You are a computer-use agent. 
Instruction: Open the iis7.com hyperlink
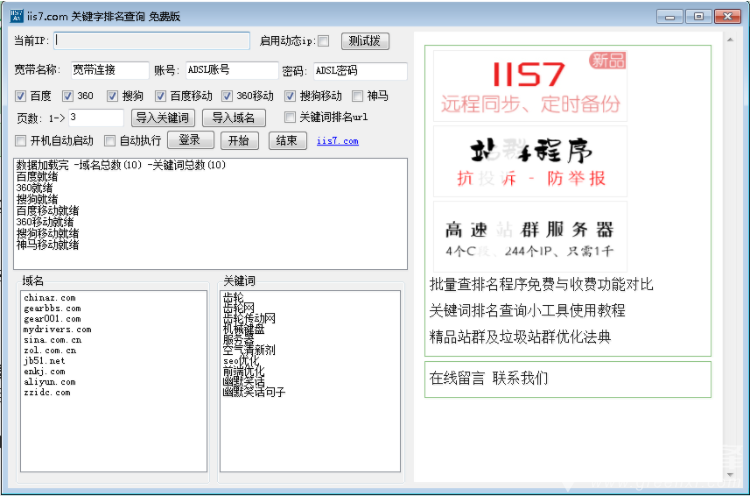pos(338,141)
